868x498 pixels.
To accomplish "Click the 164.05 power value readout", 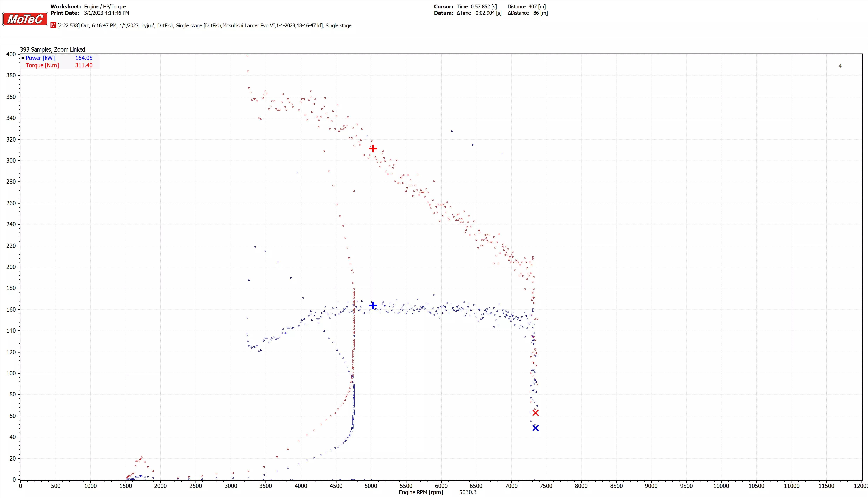I will coord(84,58).
